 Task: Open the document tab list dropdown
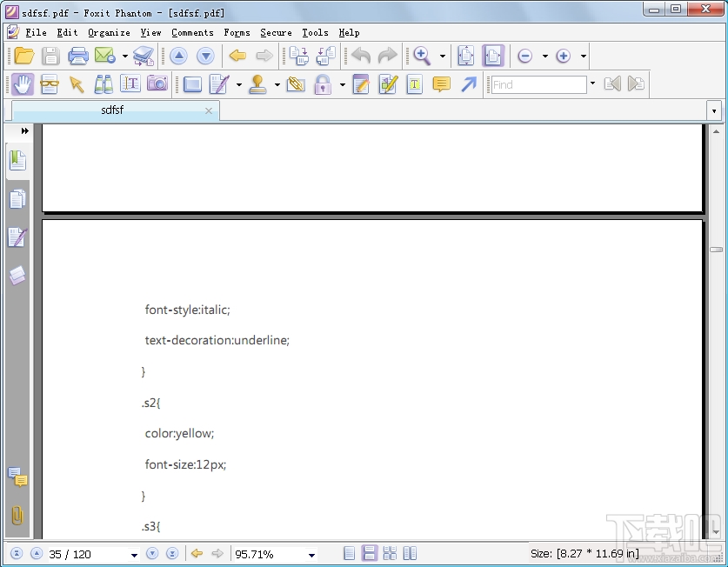(x=713, y=111)
